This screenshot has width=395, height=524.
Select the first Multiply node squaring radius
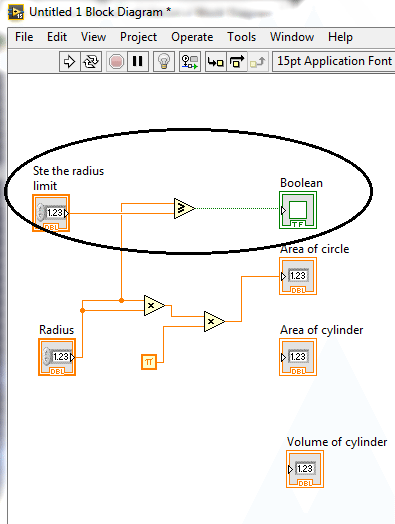[154, 305]
